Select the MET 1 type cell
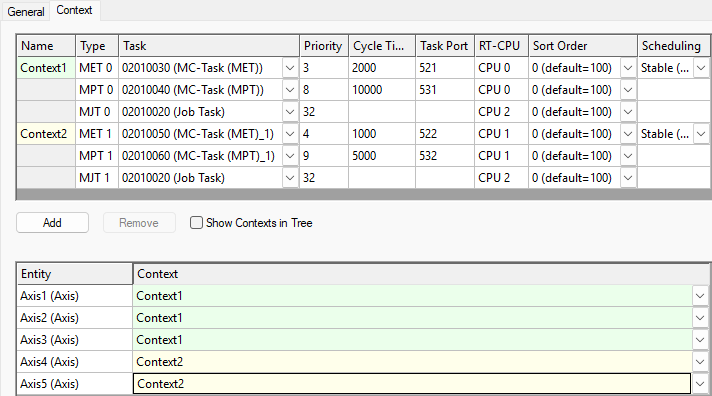Viewport: 712px width, 396px height. (x=97, y=134)
